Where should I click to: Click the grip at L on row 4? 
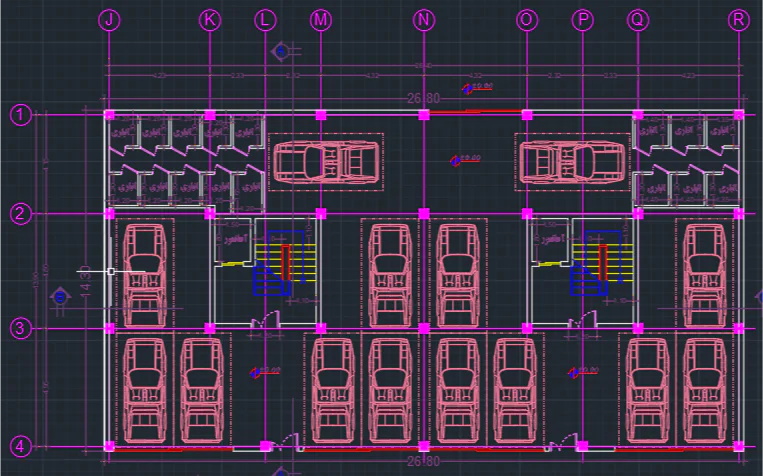coord(264,445)
